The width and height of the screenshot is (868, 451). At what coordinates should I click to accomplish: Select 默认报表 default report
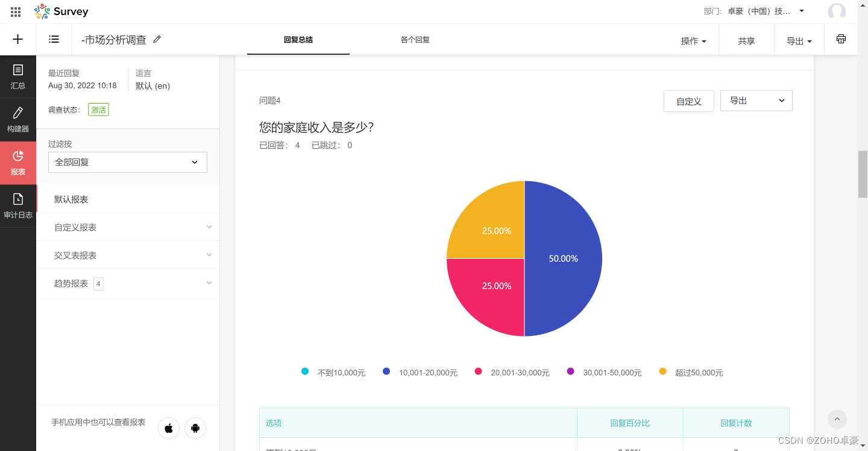(128, 199)
